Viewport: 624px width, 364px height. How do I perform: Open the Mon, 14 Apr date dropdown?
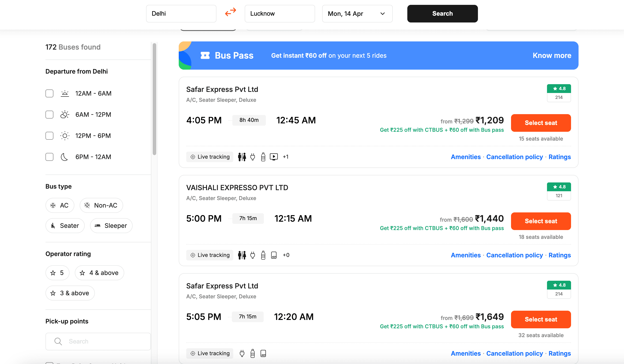pos(357,14)
